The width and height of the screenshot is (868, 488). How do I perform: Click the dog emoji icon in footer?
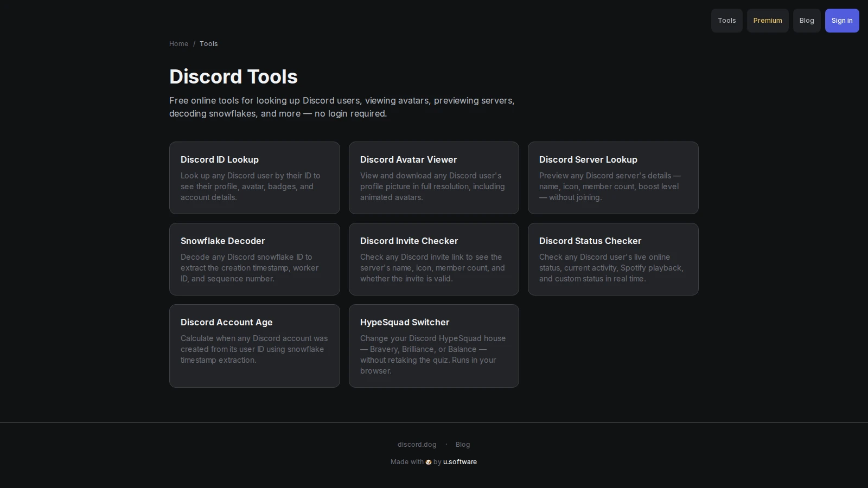pos(429,463)
